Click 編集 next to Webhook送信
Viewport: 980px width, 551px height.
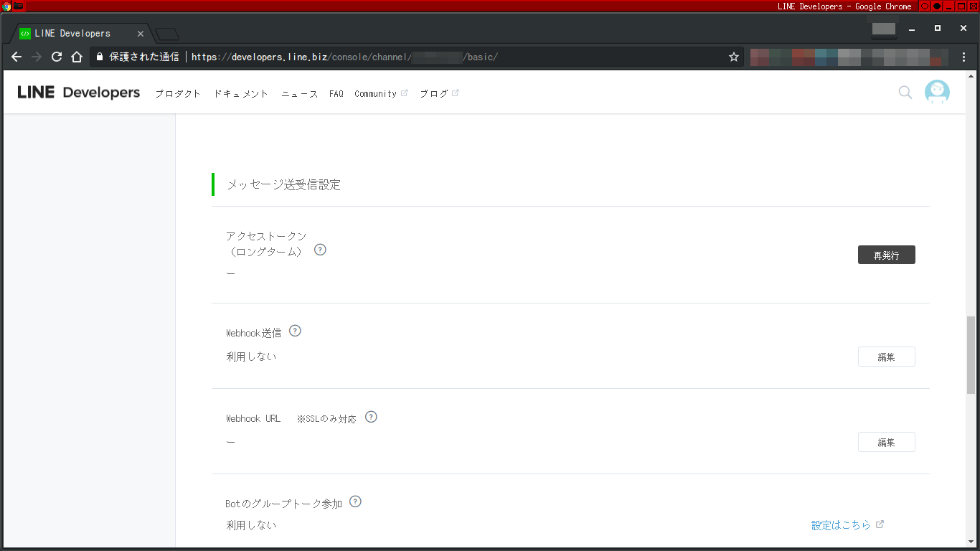point(886,356)
